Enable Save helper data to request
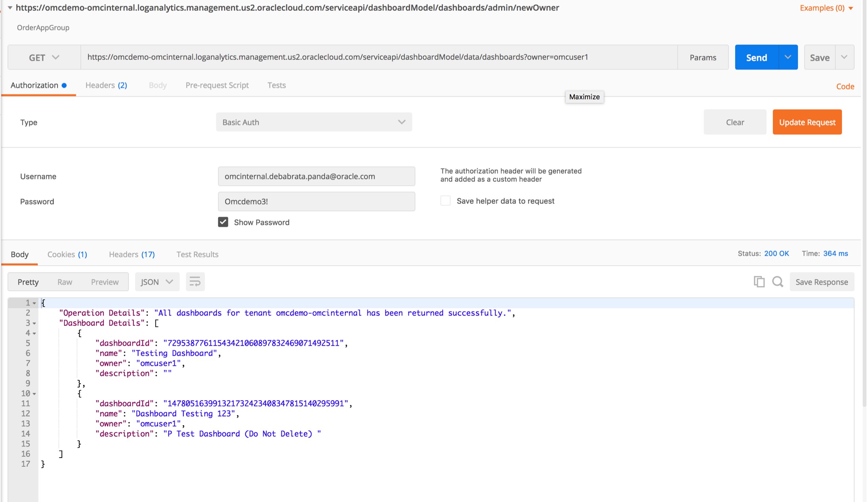 coord(445,201)
